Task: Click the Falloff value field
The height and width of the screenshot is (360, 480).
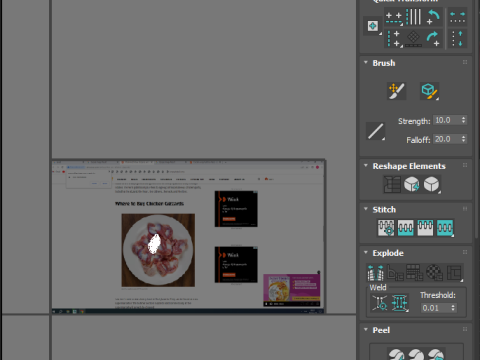Action: pos(447,139)
